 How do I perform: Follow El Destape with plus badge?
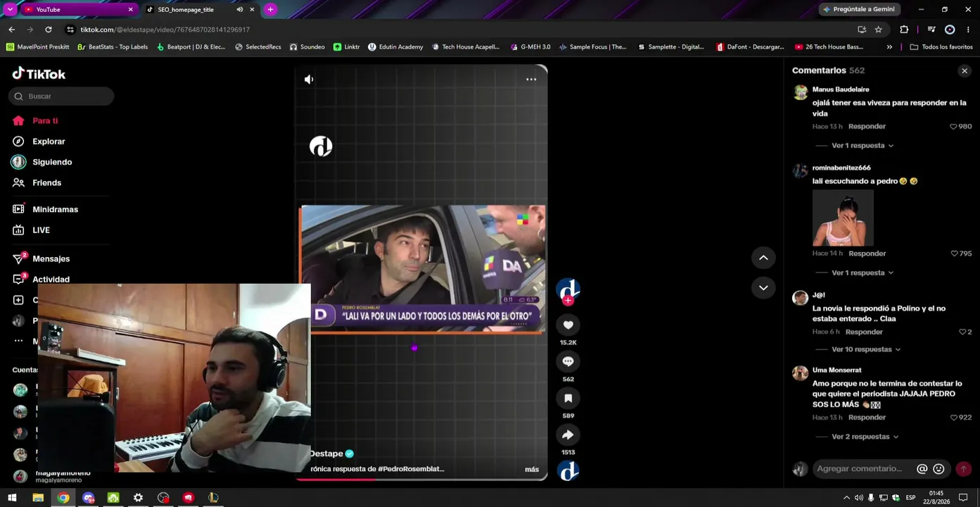pyautogui.click(x=568, y=301)
